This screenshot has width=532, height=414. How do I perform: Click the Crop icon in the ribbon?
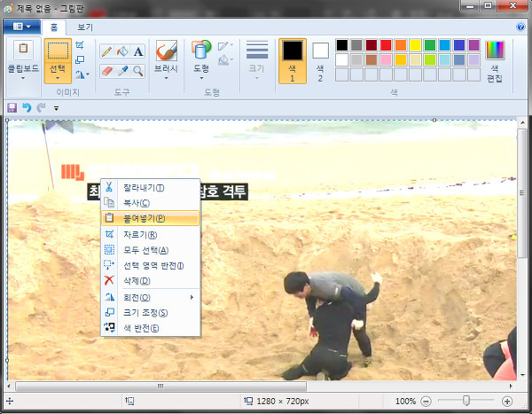(x=80, y=45)
